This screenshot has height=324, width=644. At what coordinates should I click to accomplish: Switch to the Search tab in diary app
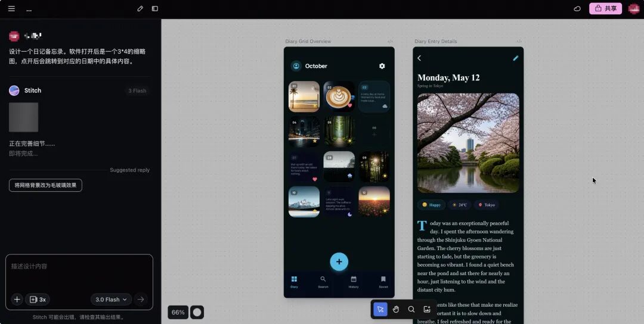coord(323,282)
